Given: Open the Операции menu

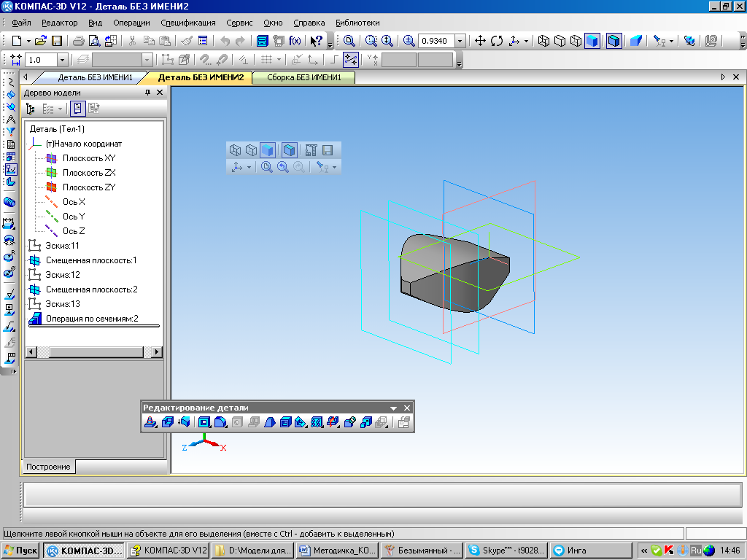Looking at the screenshot, I should pyautogui.click(x=131, y=23).
